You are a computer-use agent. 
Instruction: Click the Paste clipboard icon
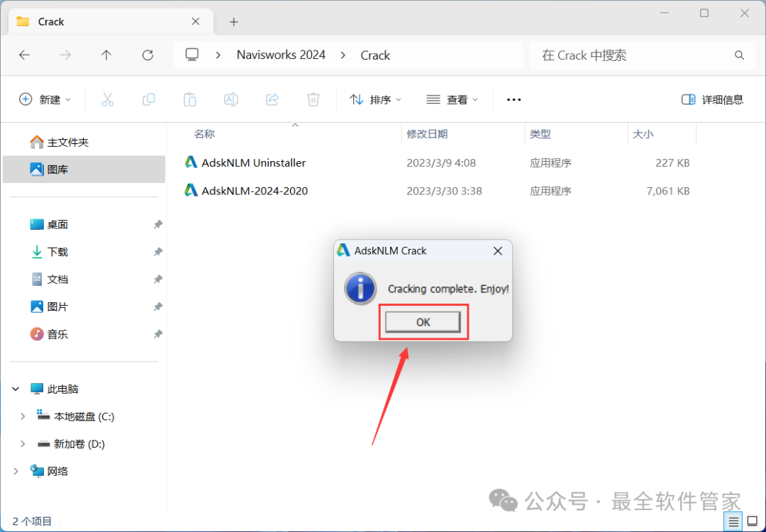189,99
